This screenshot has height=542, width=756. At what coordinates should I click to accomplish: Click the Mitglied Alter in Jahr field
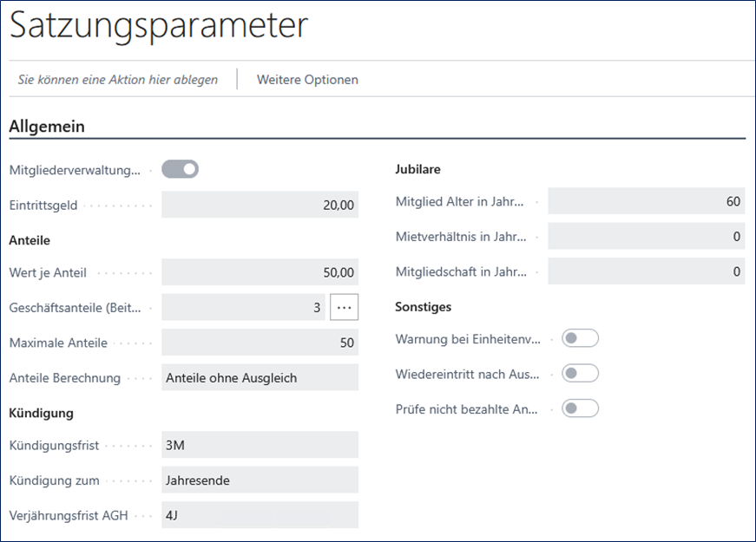tap(646, 201)
